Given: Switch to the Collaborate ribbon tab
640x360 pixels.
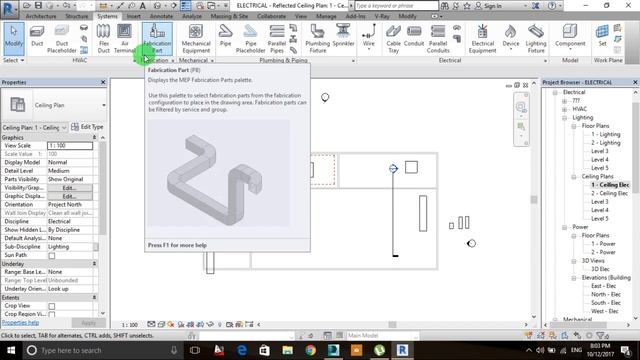Looking at the screenshot, I should (x=271, y=16).
